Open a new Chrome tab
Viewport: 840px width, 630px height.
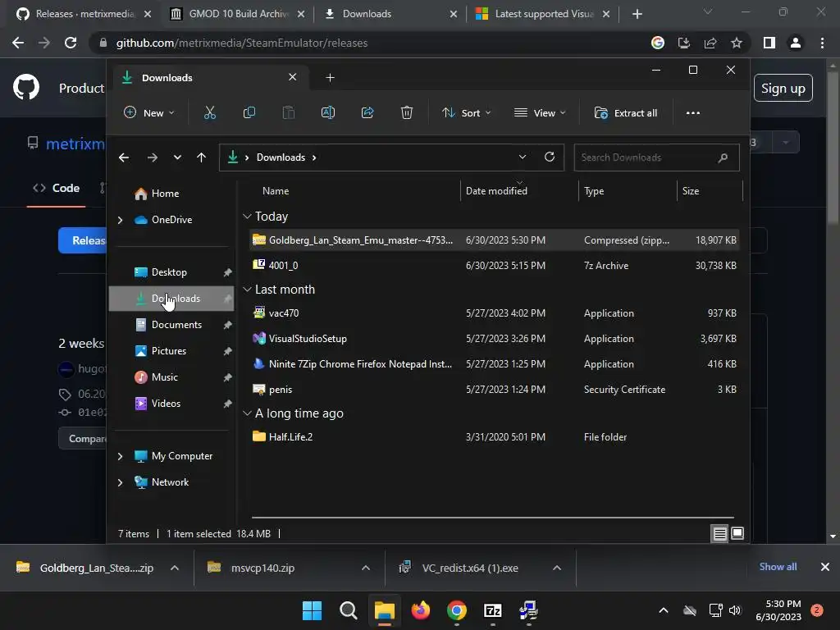click(x=637, y=14)
